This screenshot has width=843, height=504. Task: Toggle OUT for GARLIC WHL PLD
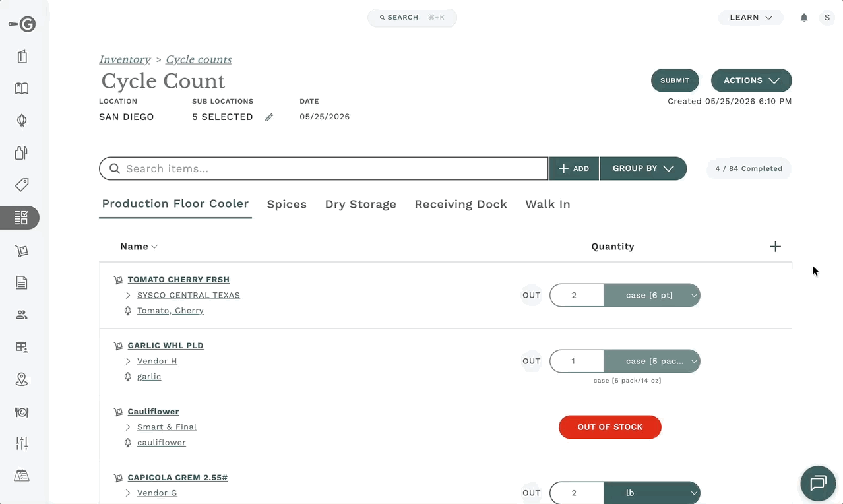[532, 362]
